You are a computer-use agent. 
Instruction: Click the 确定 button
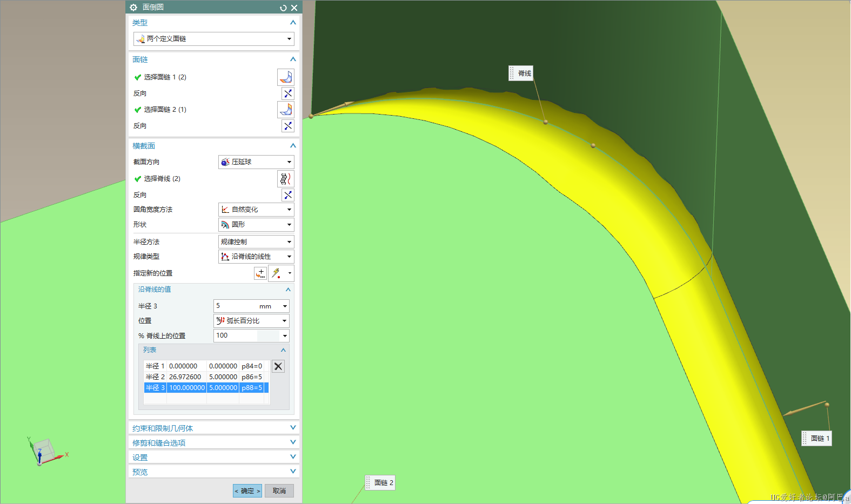(247, 490)
